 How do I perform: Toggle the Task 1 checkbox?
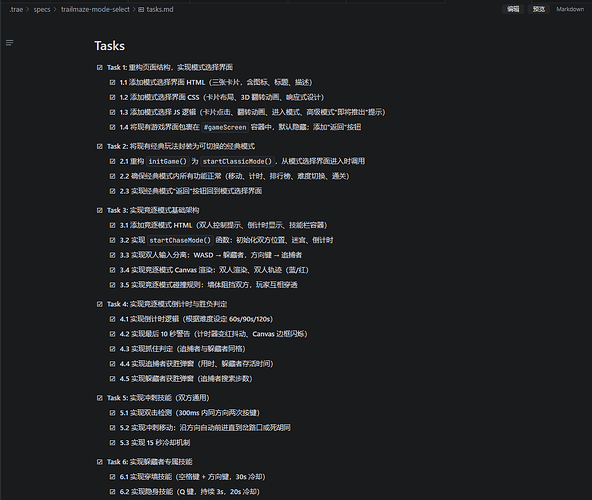point(100,68)
